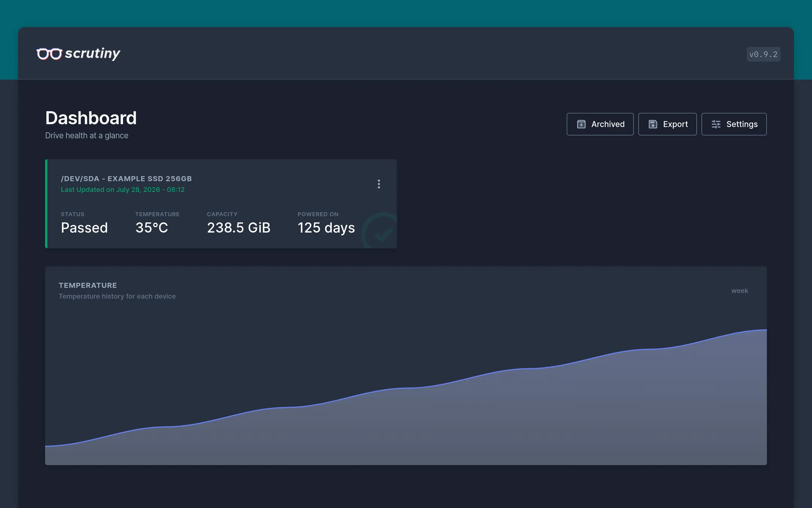This screenshot has height=508, width=812.
Task: Click the sliders settings icon
Action: (x=716, y=124)
